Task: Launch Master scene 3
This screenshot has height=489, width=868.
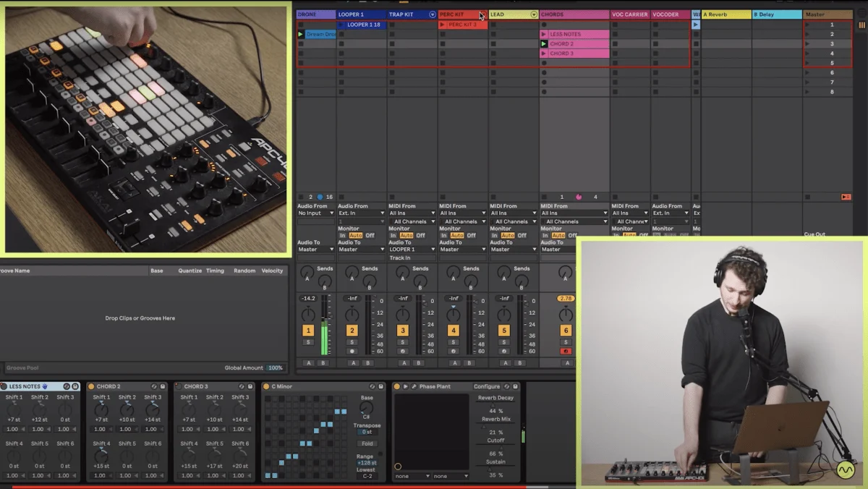Action: 807,43
